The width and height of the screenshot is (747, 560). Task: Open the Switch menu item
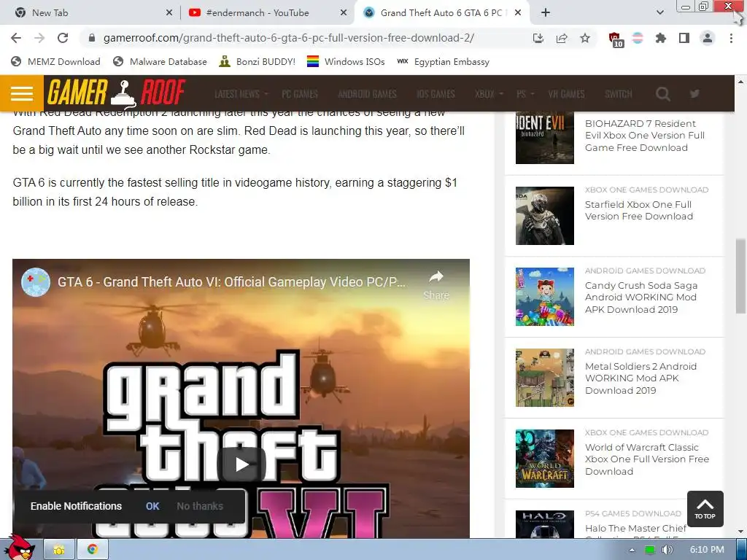pyautogui.click(x=619, y=94)
